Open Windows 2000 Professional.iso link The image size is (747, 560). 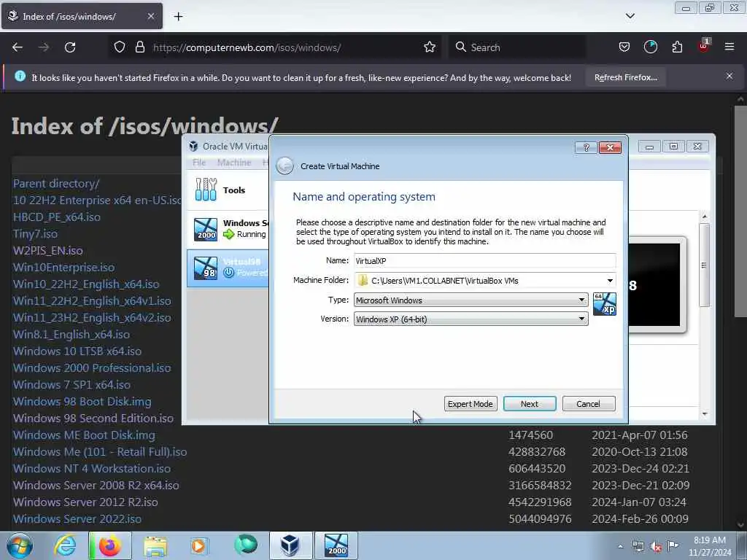pos(92,367)
